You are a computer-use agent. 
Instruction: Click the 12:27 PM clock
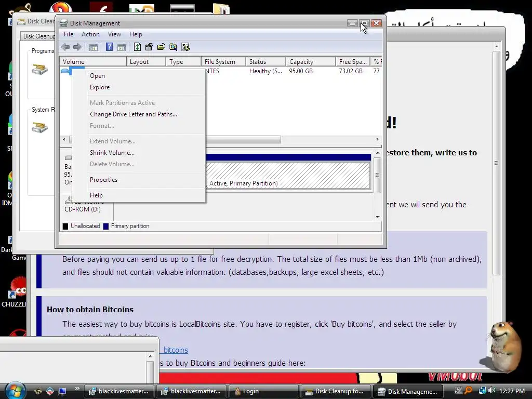(512, 391)
